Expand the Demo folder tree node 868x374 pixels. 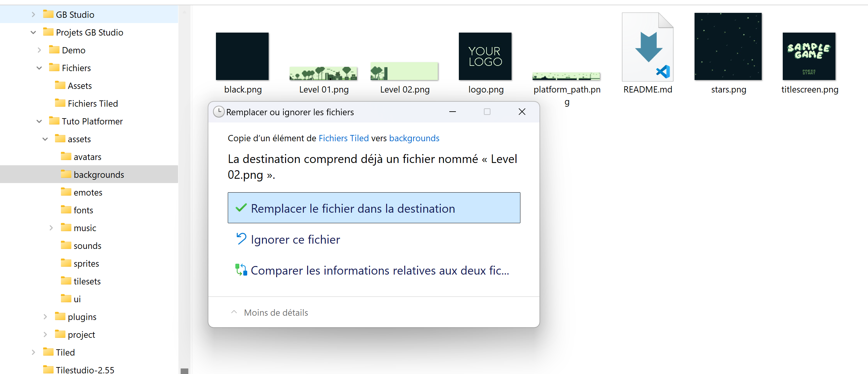[x=39, y=50]
